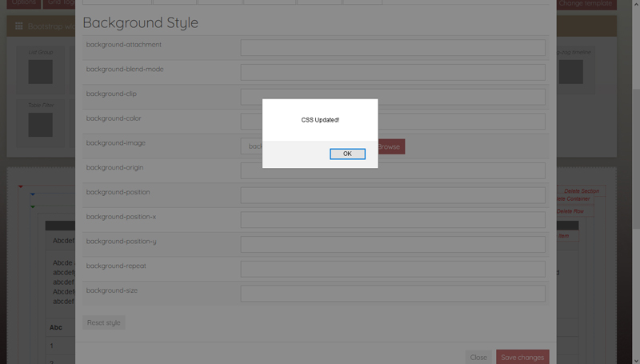Open the Change template button
This screenshot has height=364, width=640.
pyautogui.click(x=586, y=4)
